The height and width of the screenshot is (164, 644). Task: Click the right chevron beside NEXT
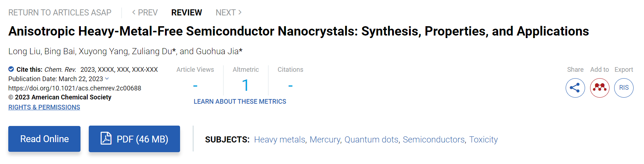[240, 12]
